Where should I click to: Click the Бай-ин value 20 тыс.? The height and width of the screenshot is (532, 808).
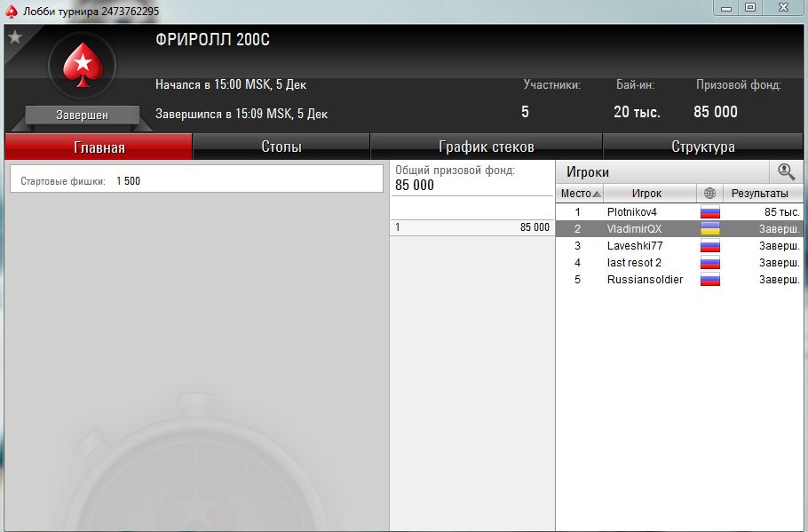637,112
